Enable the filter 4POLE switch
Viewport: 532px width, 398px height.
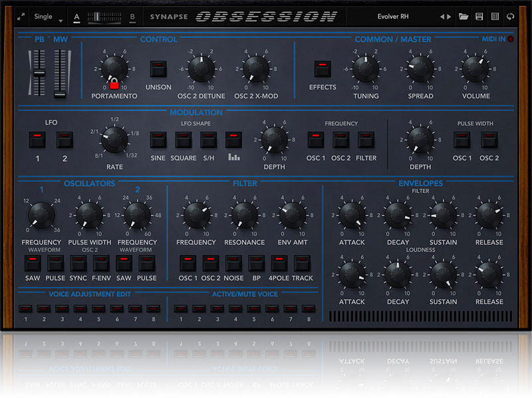pyautogui.click(x=279, y=262)
